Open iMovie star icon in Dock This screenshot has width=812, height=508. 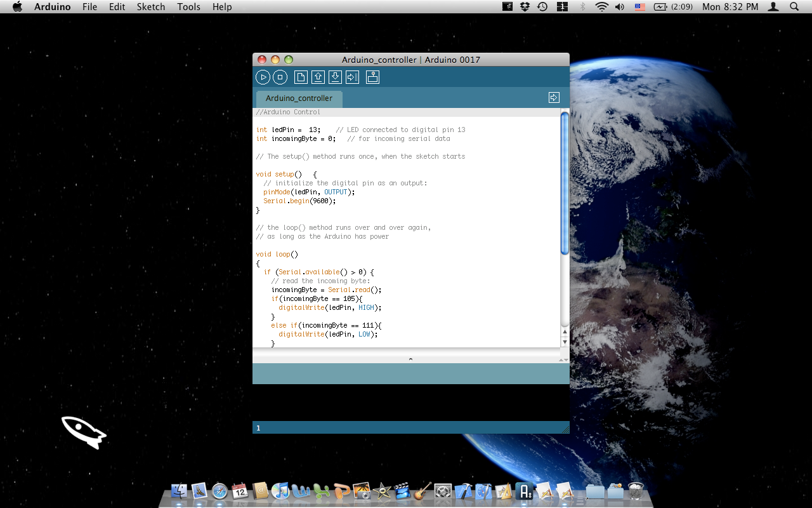pyautogui.click(x=382, y=491)
